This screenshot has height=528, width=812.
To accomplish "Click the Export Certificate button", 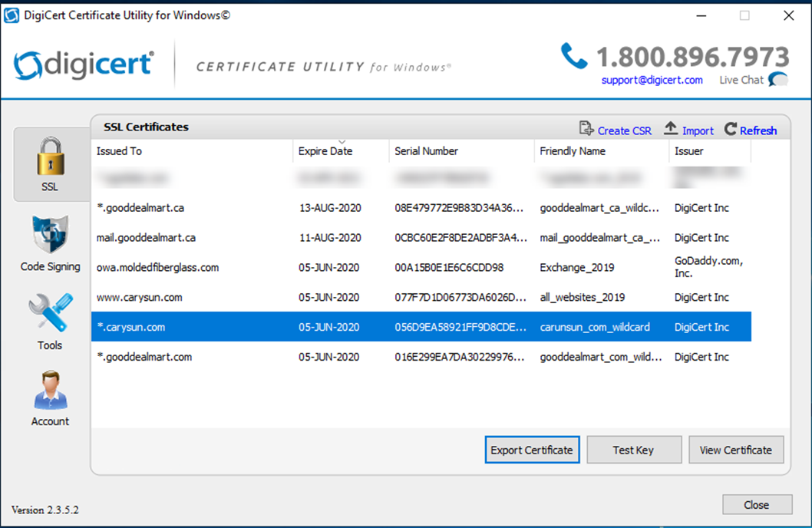I will 532,450.
